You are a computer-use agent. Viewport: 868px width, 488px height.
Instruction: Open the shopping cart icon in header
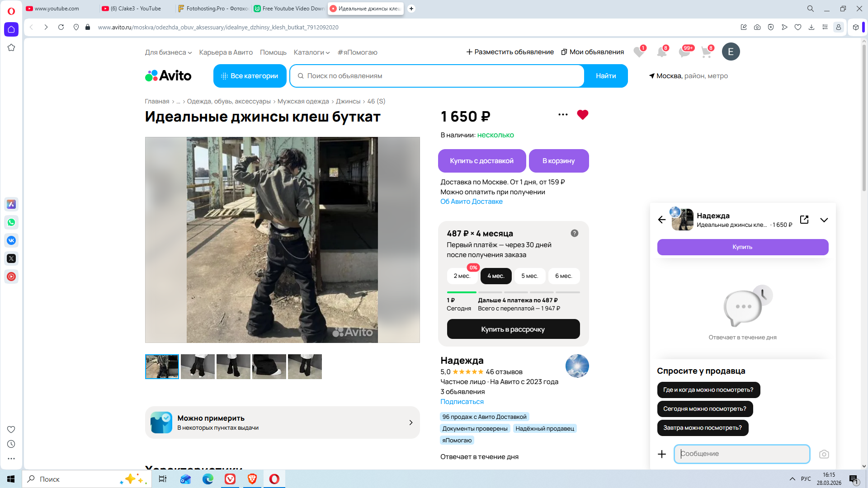pyautogui.click(x=706, y=52)
